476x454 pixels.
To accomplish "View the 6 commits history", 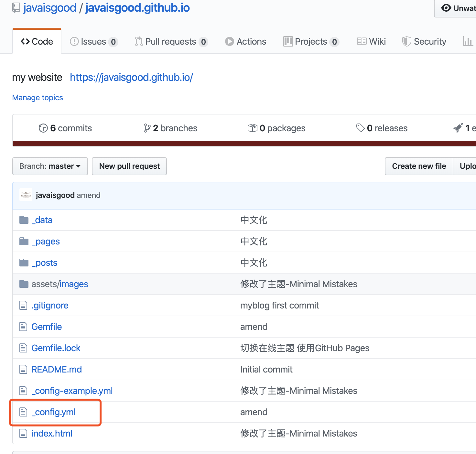I will point(65,128).
